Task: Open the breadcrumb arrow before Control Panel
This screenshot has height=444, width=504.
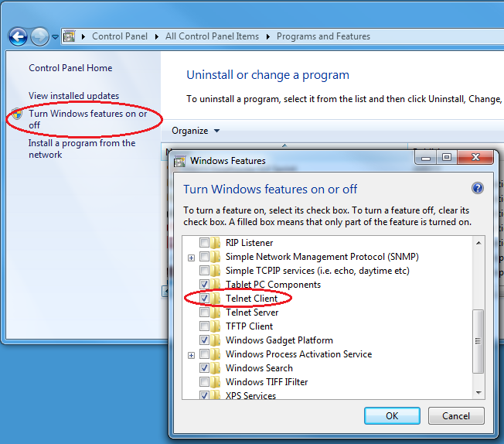Action: coord(83,36)
